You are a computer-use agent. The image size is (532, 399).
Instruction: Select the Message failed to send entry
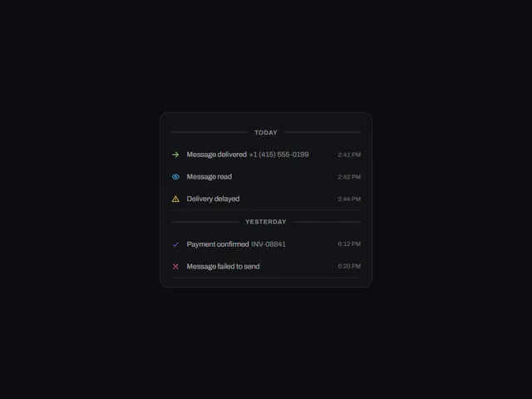pos(266,267)
